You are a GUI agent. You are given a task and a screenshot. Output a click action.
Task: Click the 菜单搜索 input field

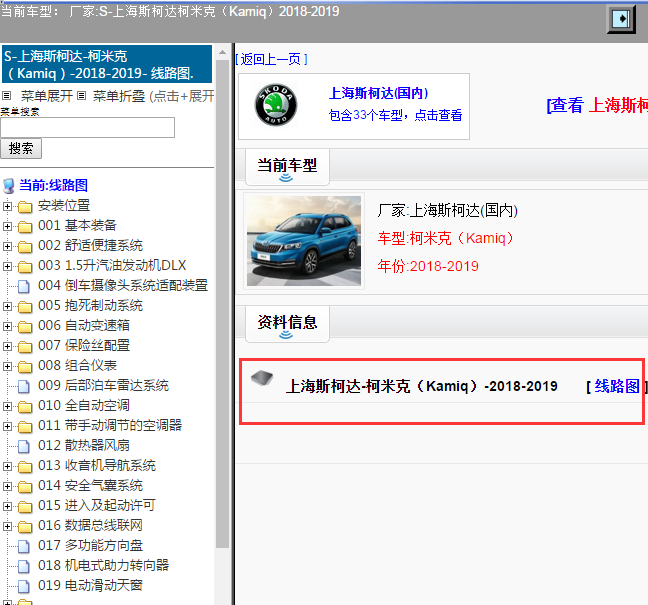point(88,128)
